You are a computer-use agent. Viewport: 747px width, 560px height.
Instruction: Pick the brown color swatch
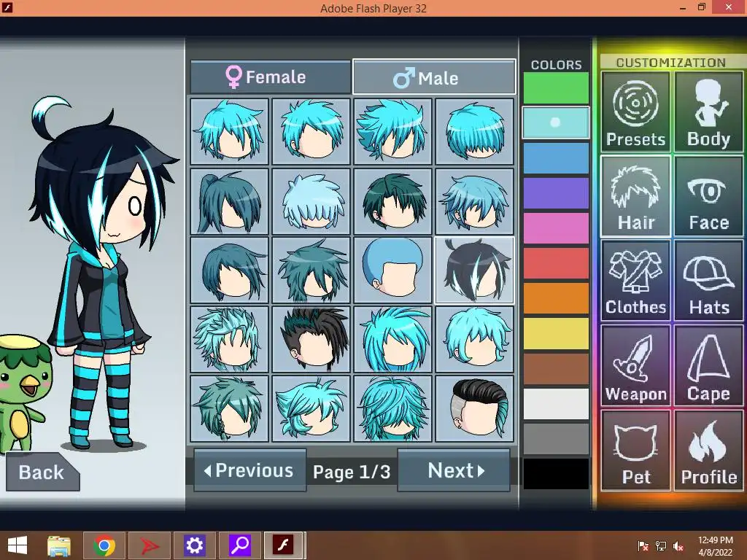pyautogui.click(x=556, y=368)
